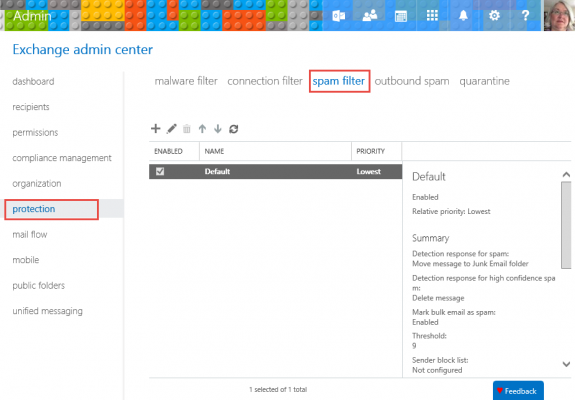The height and width of the screenshot is (400, 575).
Task: Open organization in the left navigation
Action: pyautogui.click(x=37, y=183)
